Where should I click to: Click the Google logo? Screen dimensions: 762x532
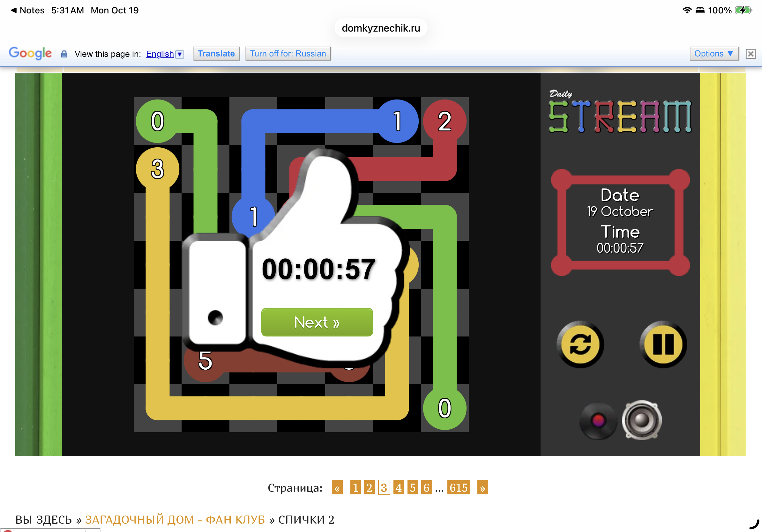(30, 53)
